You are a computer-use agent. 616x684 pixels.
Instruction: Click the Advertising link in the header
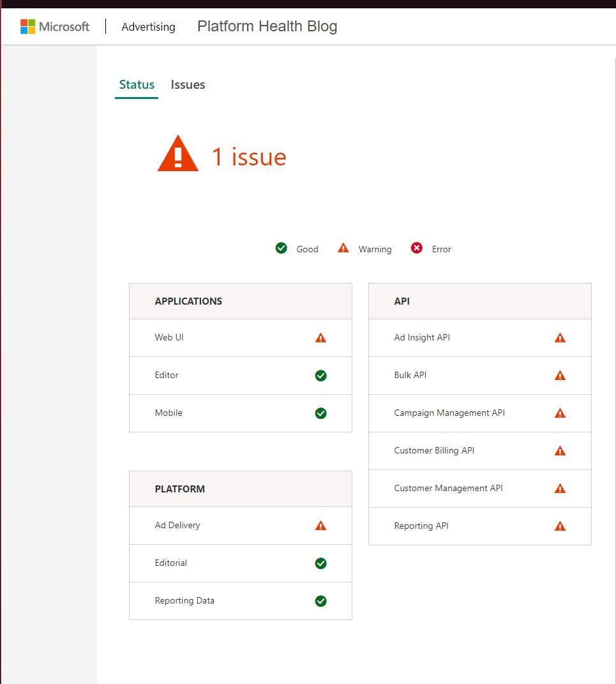tap(148, 27)
